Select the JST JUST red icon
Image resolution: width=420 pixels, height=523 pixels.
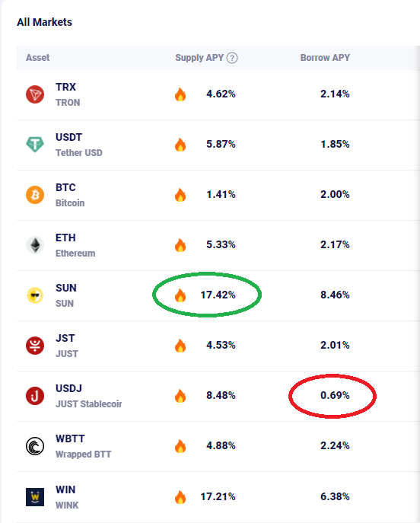click(x=35, y=346)
